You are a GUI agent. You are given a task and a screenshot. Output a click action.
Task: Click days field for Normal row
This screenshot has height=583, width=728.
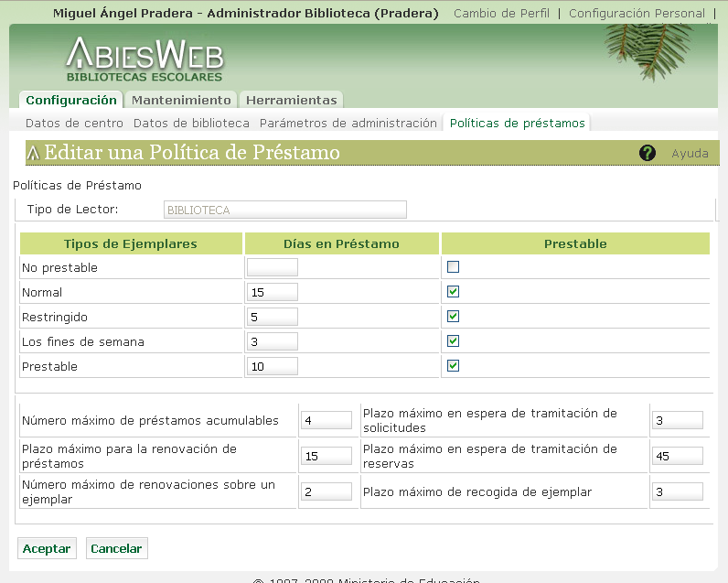pos(272,292)
